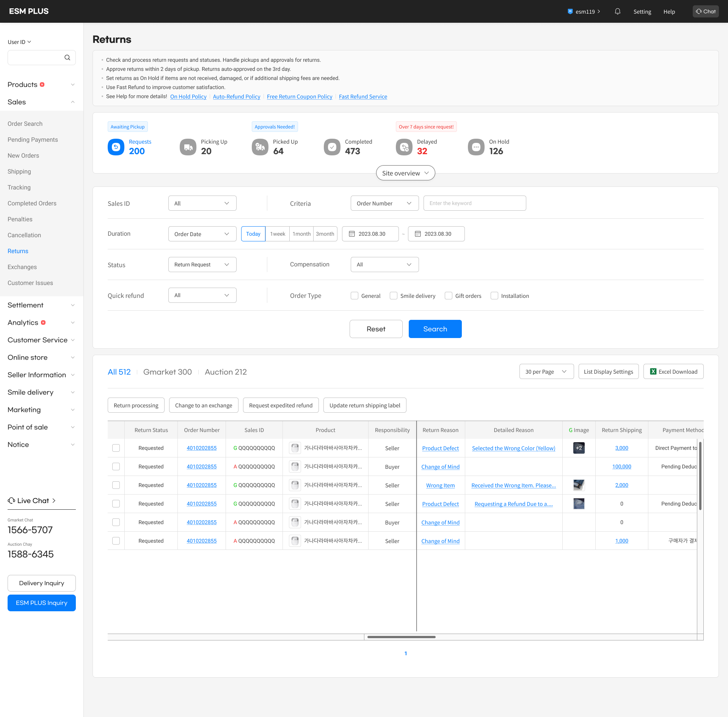Viewport: 728px width, 717px height.
Task: Click the search magnifier icon under User ID
Action: click(x=67, y=58)
